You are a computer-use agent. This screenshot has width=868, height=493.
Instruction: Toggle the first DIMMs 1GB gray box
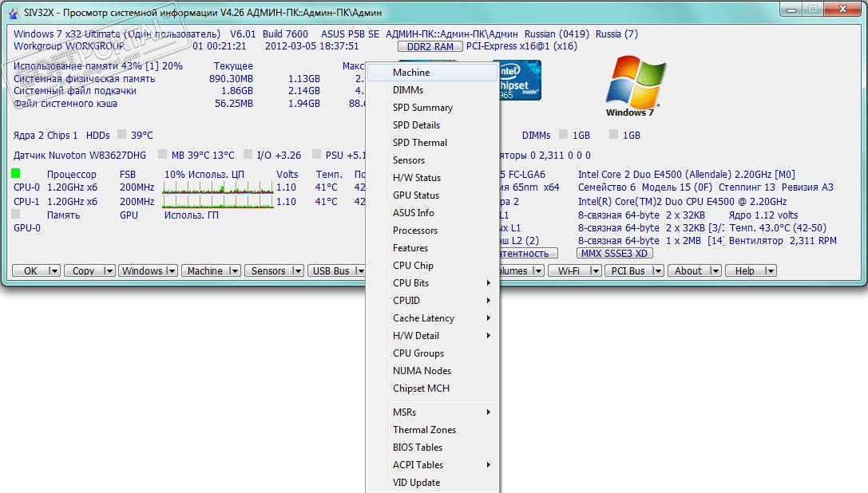pos(564,134)
